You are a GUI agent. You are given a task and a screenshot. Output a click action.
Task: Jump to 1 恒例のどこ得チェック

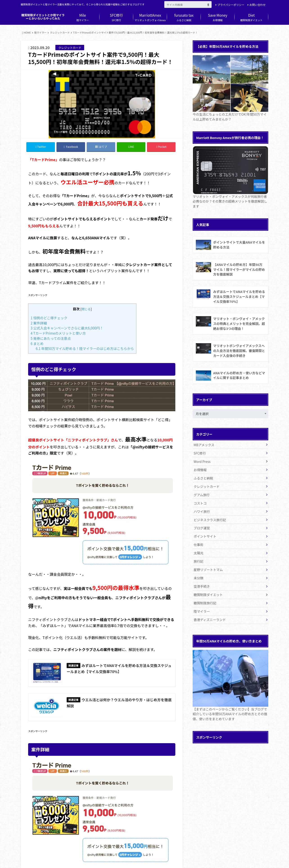[49, 318]
